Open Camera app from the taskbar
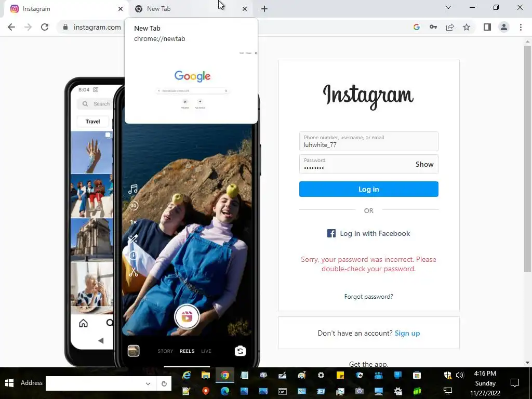The image size is (532, 399). point(360,391)
